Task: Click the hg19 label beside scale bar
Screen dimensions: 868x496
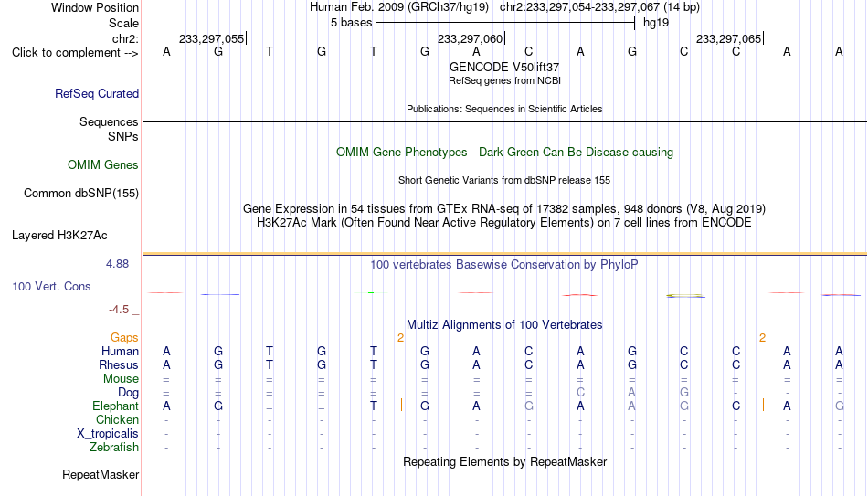Action: pos(656,23)
